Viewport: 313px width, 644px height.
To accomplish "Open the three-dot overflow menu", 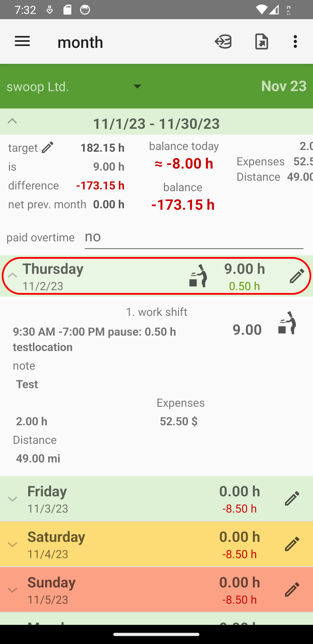I will [295, 41].
